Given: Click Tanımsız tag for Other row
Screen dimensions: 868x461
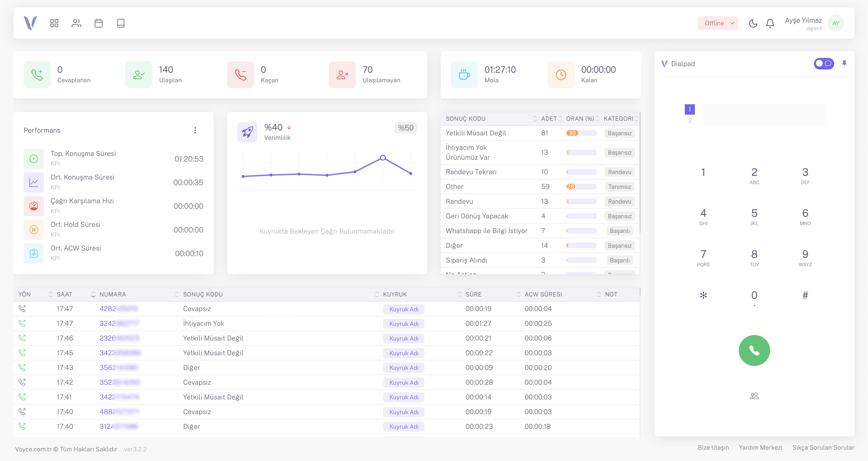Looking at the screenshot, I should (619, 187).
